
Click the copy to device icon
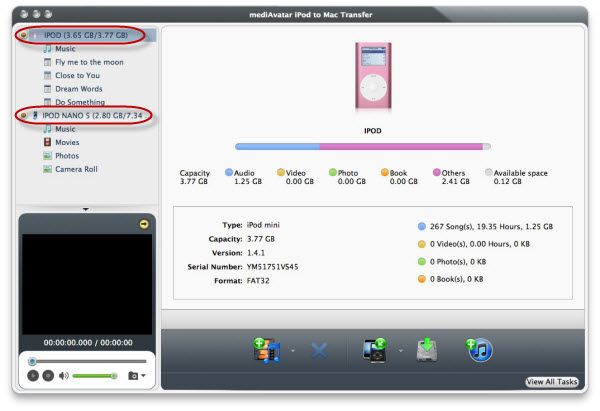(375, 350)
